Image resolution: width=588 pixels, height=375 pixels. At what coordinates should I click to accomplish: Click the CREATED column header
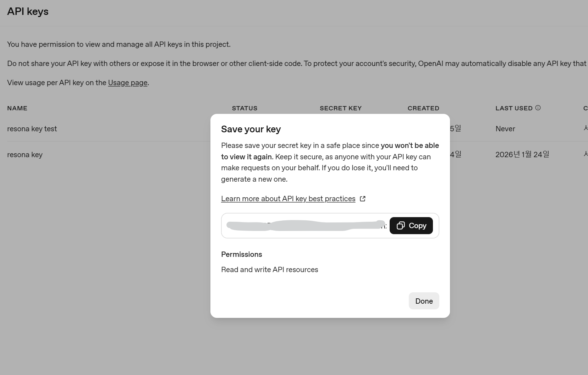point(423,108)
